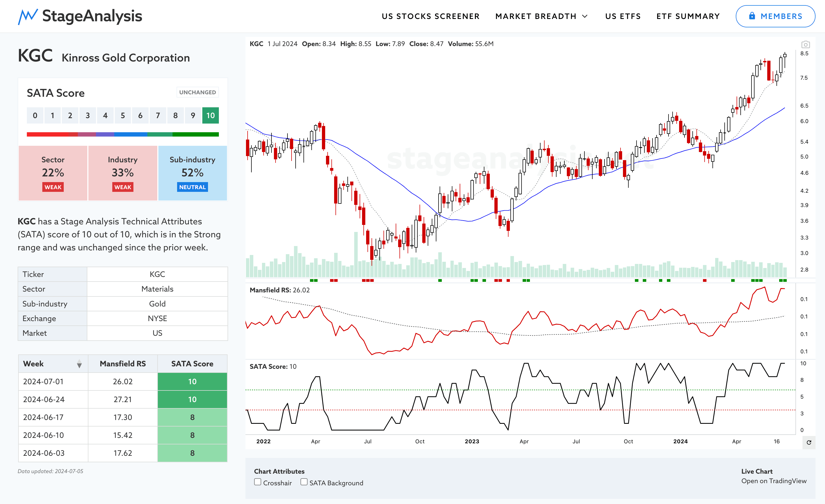Click Mansfield RS value 17.30
This screenshot has width=825, height=504.
point(123,417)
